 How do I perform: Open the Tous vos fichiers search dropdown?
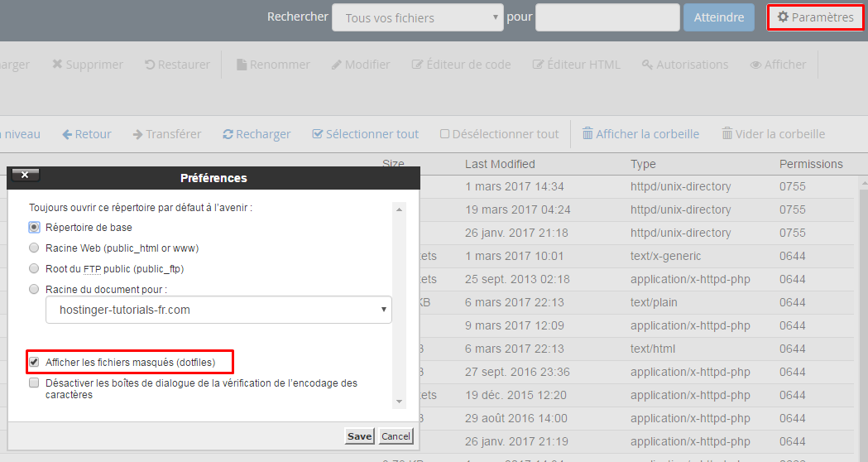click(x=417, y=17)
